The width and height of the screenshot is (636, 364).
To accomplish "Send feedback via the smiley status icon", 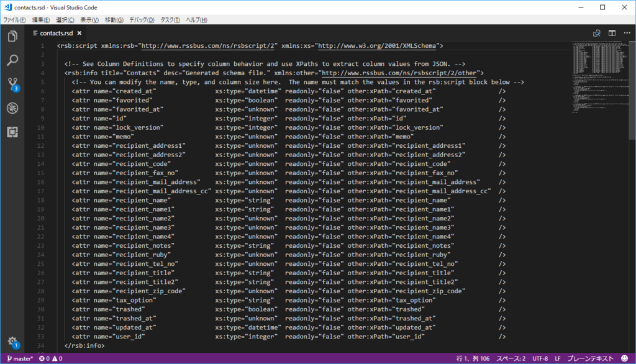I will [624, 358].
